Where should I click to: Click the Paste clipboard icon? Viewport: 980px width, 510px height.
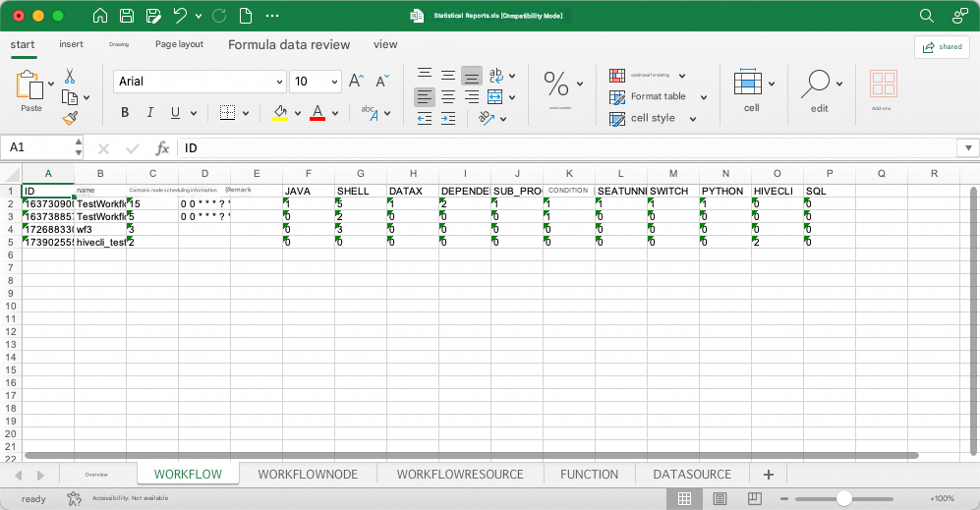coord(29,85)
